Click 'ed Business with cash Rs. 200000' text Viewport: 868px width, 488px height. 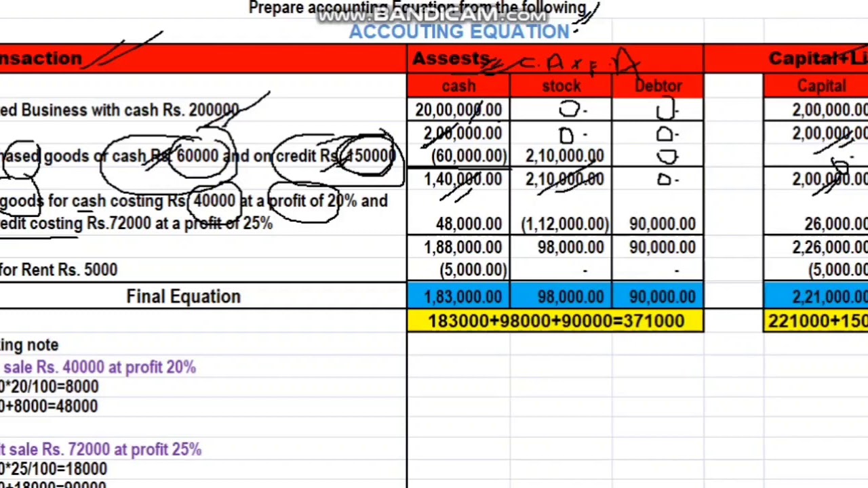pyautogui.click(x=119, y=110)
